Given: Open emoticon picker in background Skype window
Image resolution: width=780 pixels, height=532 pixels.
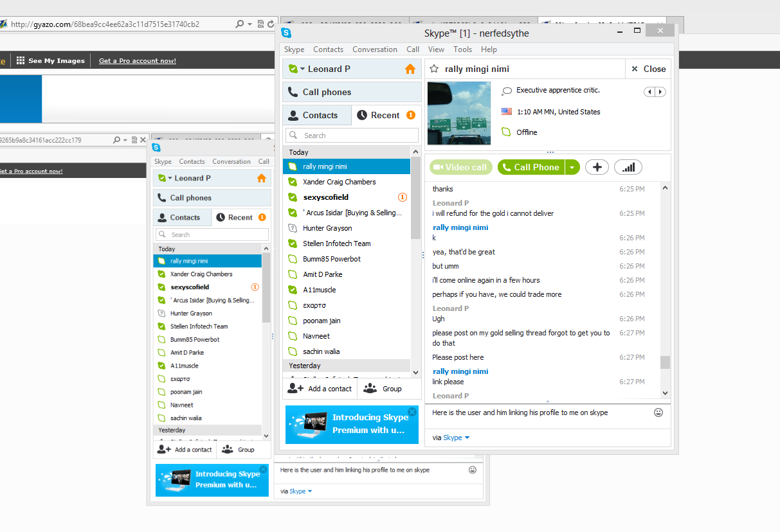Looking at the screenshot, I should [x=473, y=470].
